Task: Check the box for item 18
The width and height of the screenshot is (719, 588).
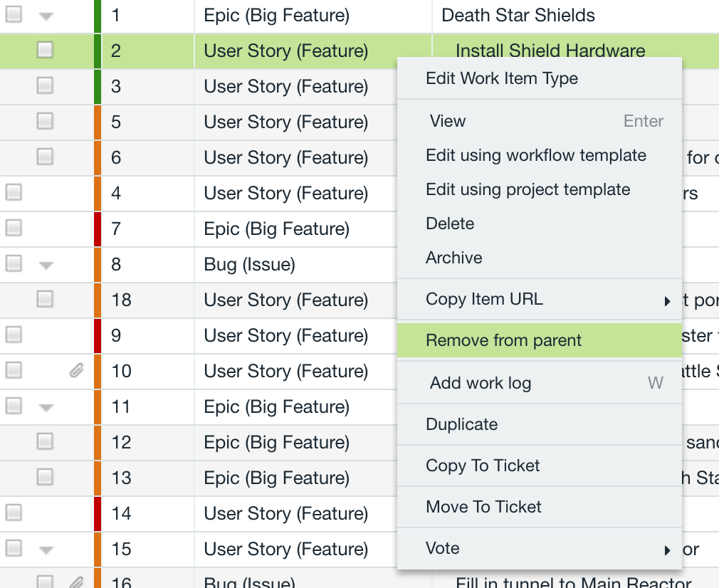Action: pyautogui.click(x=45, y=300)
